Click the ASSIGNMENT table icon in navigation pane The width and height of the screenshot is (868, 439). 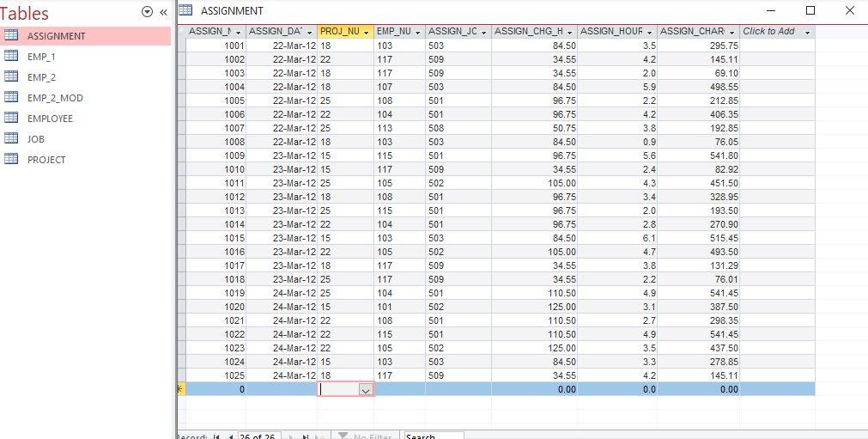[11, 35]
